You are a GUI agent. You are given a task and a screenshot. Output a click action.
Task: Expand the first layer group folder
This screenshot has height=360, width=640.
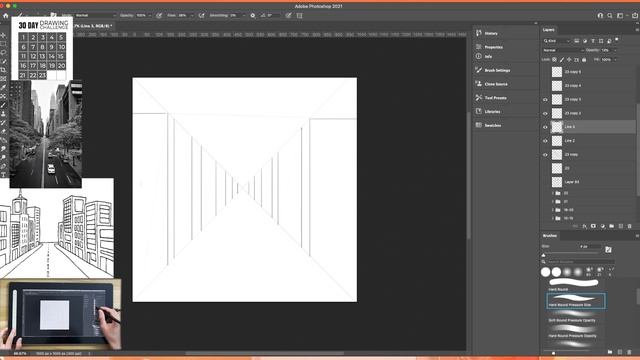[x=553, y=193]
